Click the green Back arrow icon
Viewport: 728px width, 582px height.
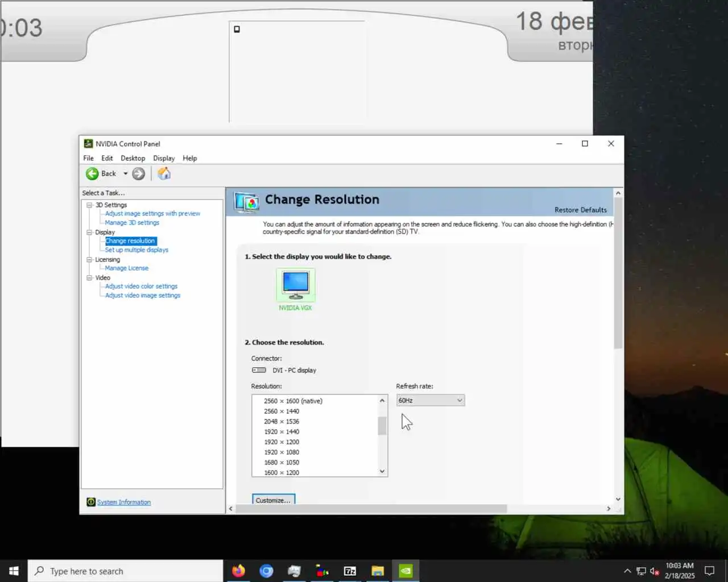click(x=92, y=174)
